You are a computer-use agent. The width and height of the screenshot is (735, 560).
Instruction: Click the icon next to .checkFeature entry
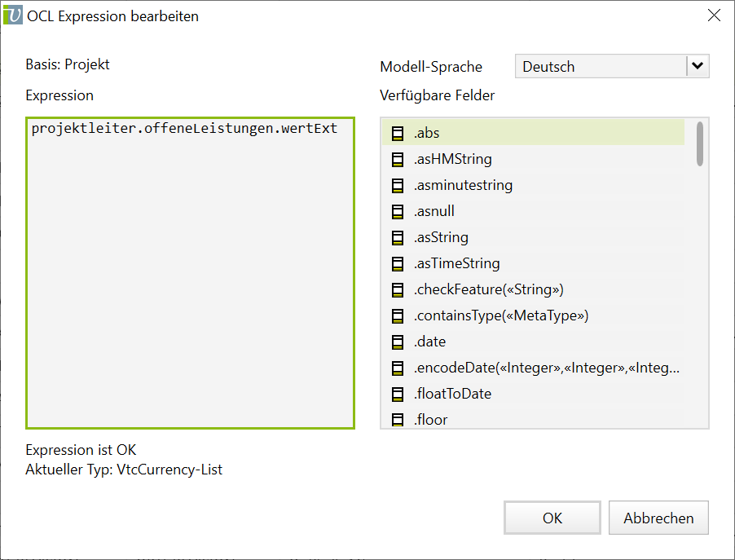click(x=398, y=289)
